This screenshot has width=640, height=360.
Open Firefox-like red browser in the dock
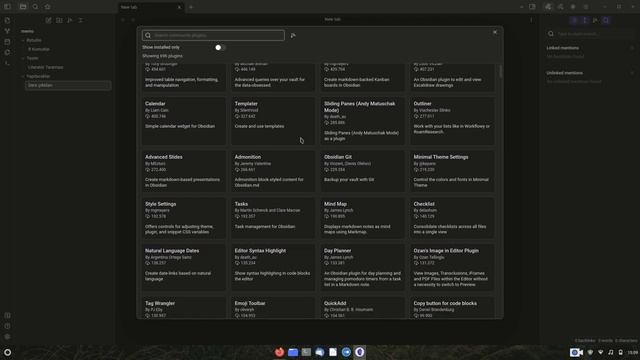click(x=279, y=352)
